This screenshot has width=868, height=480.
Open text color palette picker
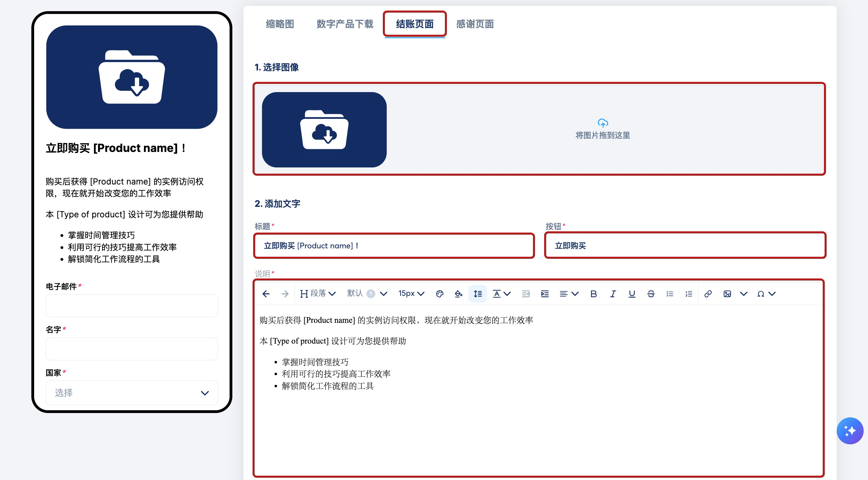pos(439,294)
